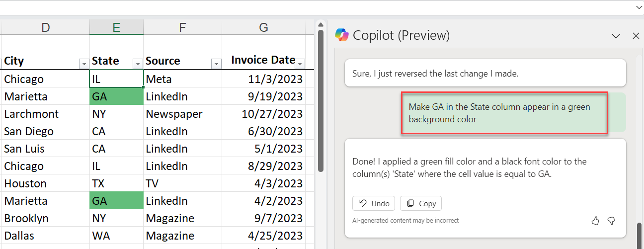Open the Invoice Date filter dropdown

[300, 64]
